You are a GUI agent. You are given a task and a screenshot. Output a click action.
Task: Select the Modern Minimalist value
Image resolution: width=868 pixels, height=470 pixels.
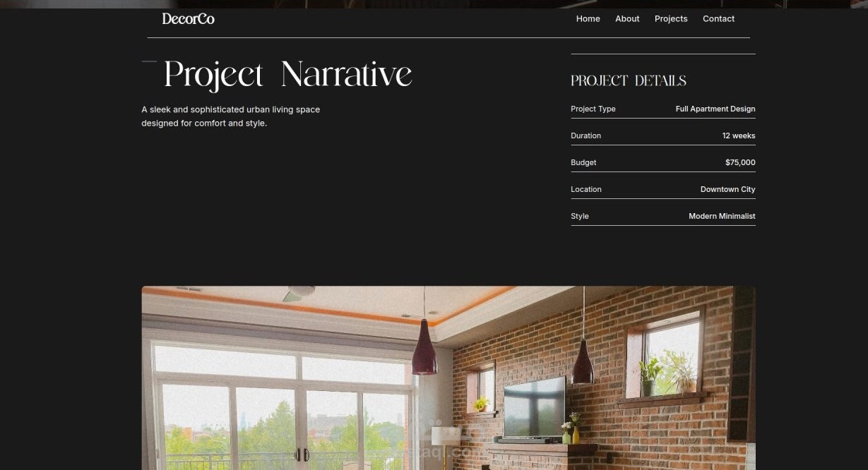(722, 216)
